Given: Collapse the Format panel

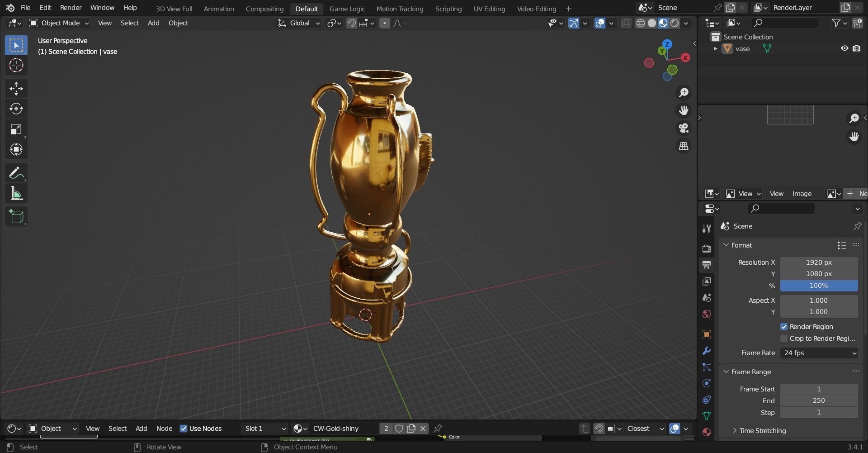Looking at the screenshot, I should (x=726, y=245).
